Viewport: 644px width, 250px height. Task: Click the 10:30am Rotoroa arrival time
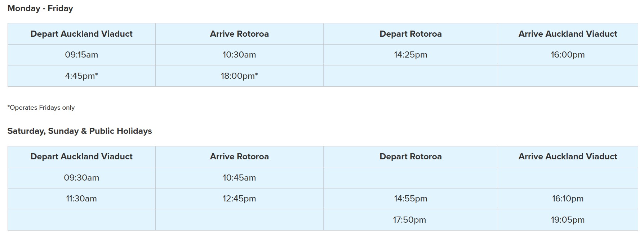(x=239, y=55)
